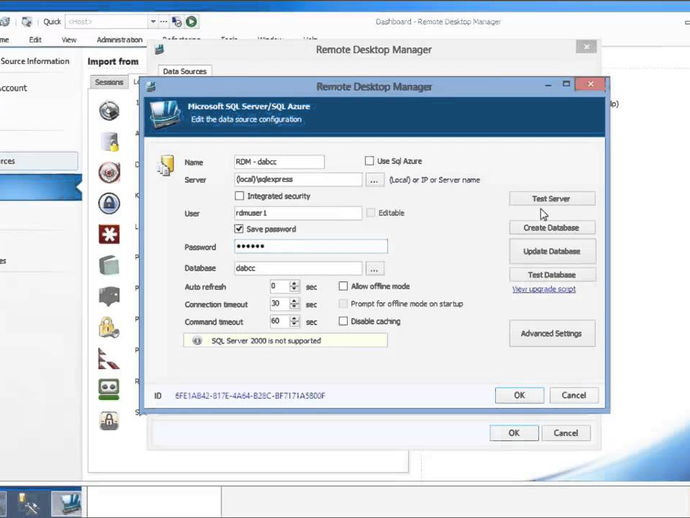
Task: Select the red striped triangle import icon
Action: [109, 358]
